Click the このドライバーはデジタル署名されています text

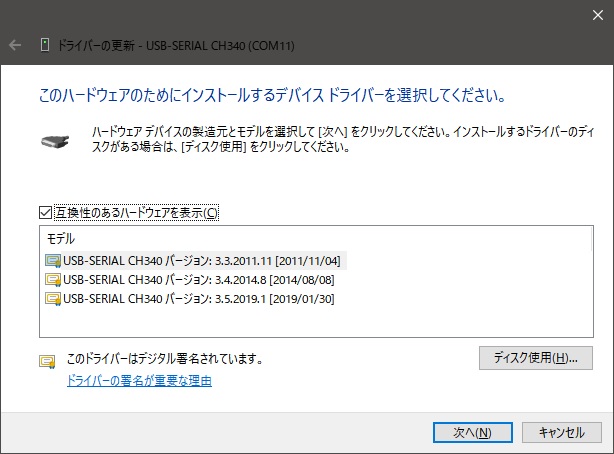[164, 358]
